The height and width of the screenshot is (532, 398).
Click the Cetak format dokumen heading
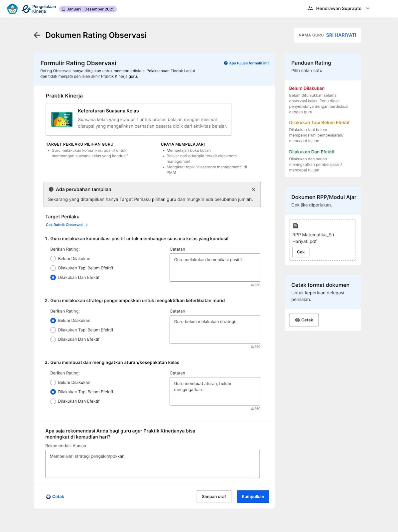point(320,285)
